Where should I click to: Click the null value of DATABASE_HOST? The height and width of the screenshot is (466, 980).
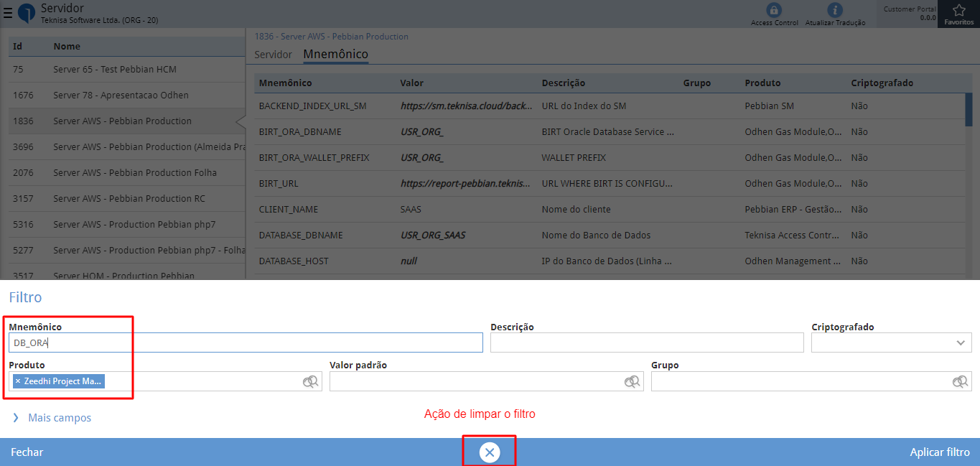pos(409,261)
